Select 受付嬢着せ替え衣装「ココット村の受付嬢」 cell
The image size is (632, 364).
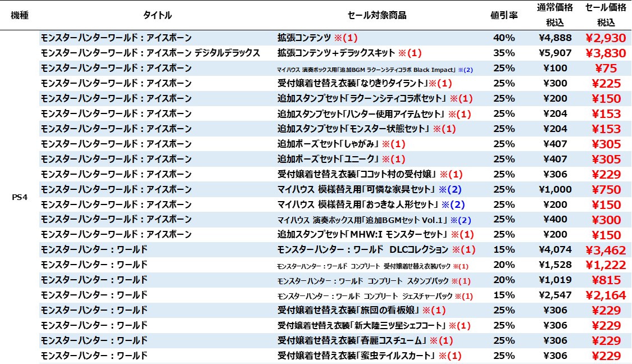370,174
